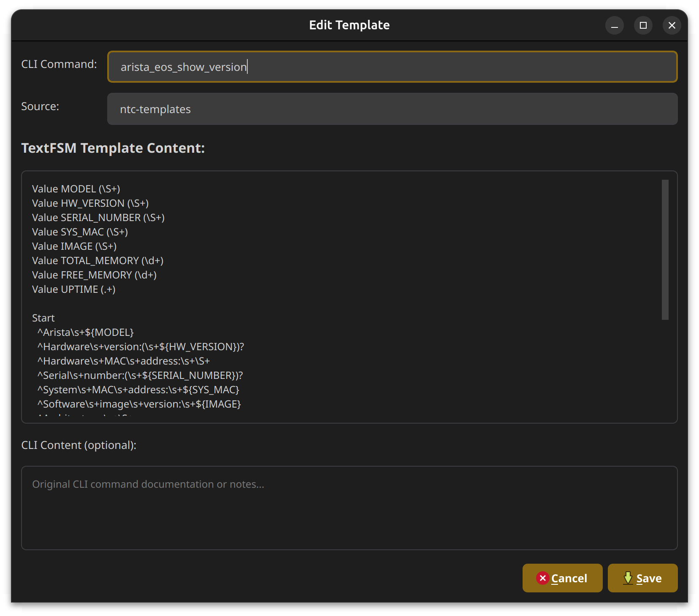699x616 pixels.
Task: Click the 'CLI Content (optional):' label
Action: point(79,445)
